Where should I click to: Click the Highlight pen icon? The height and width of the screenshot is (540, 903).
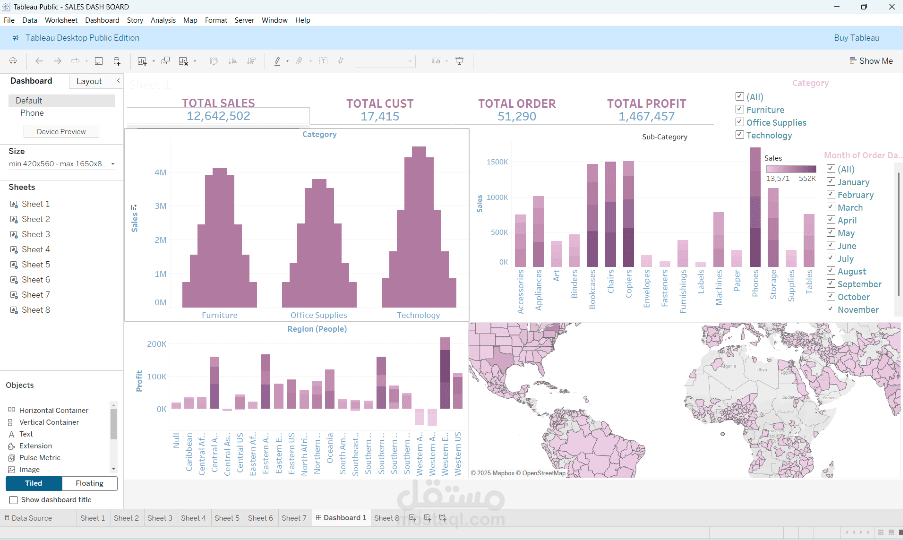click(x=278, y=60)
